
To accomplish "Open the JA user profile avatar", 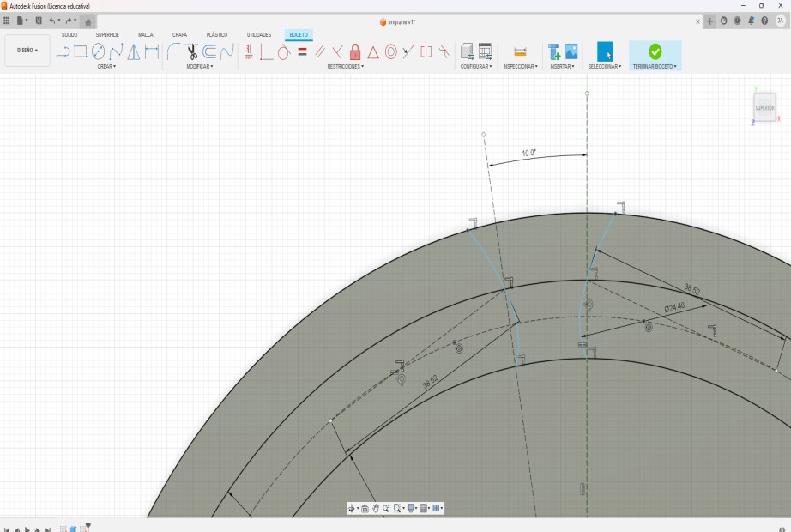I will click(x=782, y=21).
